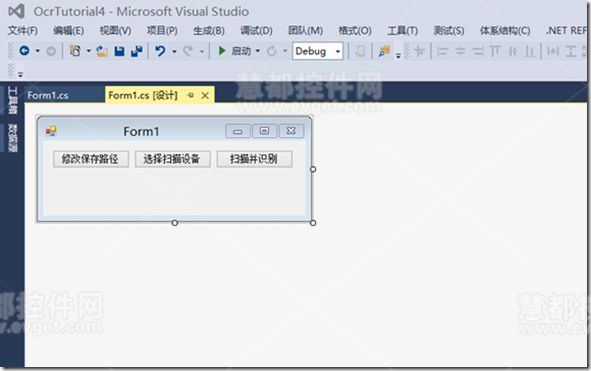Click the align tops layout icon

(x=495, y=51)
